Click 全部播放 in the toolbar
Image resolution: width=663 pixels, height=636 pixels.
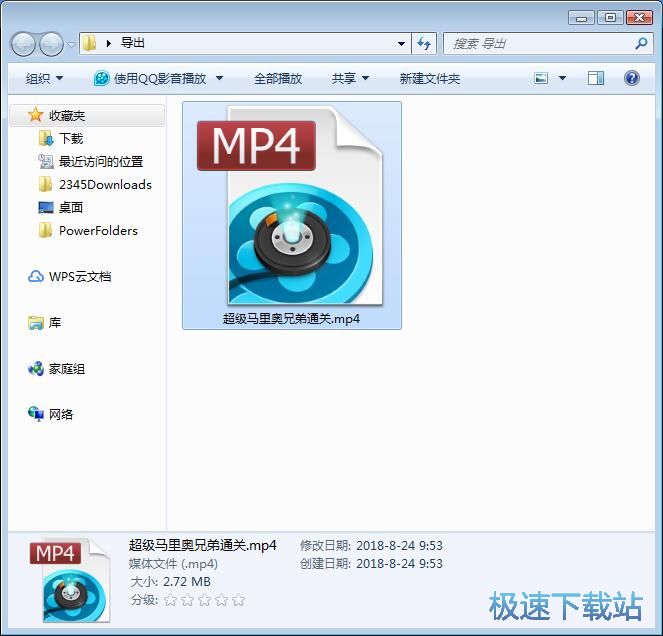point(278,78)
